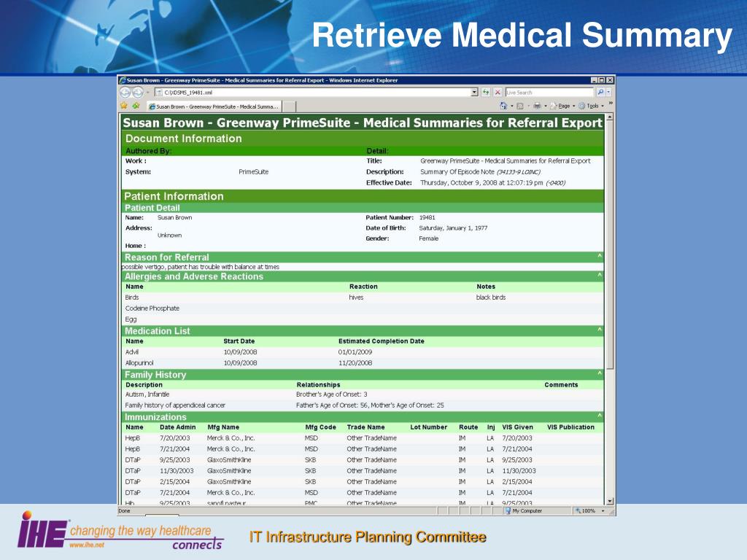747x560 pixels.
Task: Click the 100% zoom level button
Action: 585,510
